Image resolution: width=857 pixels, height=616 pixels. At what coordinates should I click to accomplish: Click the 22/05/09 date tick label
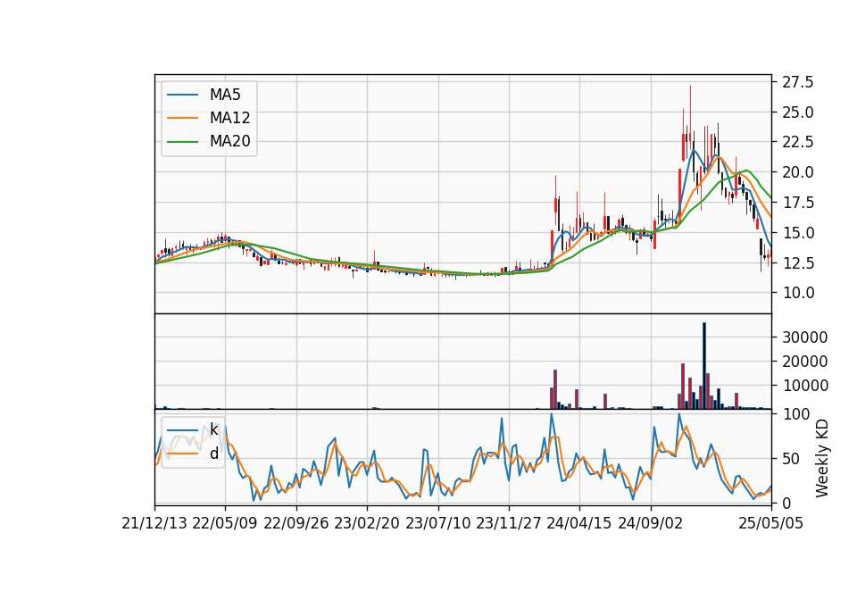pyautogui.click(x=225, y=523)
